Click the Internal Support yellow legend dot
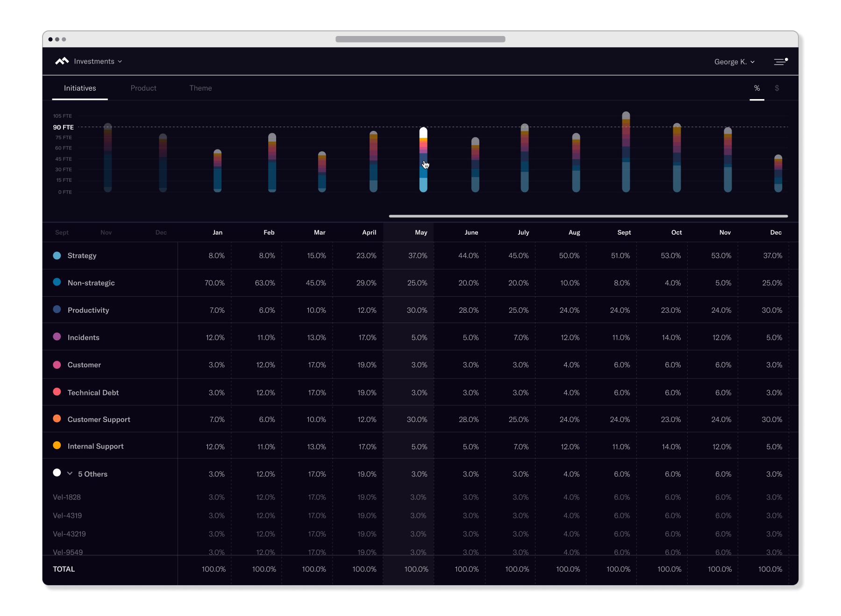This screenshot has height=616, width=841. click(x=57, y=446)
